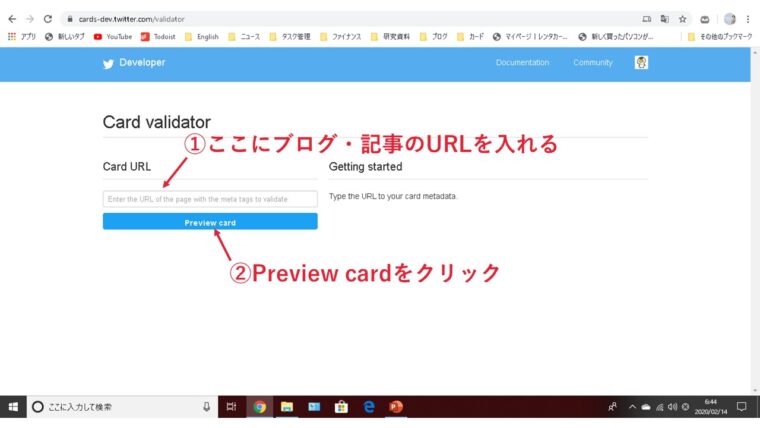The height and width of the screenshot is (428, 760).
Task: Open the Chrome three-dot menu
Action: tap(748, 19)
